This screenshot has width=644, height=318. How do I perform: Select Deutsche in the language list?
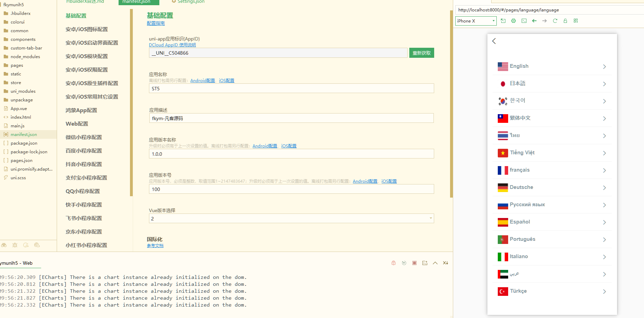(x=552, y=187)
